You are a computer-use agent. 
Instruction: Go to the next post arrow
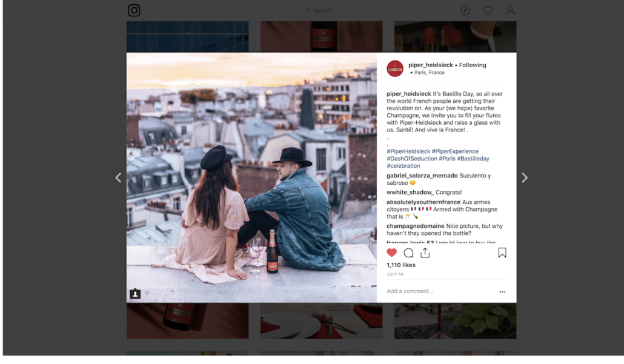[x=525, y=177]
